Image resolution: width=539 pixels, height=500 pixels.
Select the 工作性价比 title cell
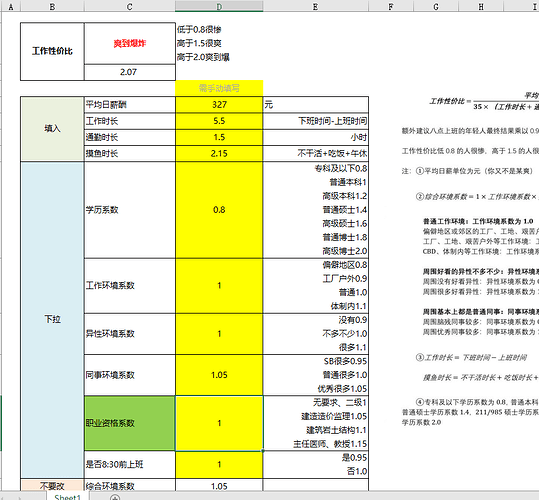tap(52, 52)
